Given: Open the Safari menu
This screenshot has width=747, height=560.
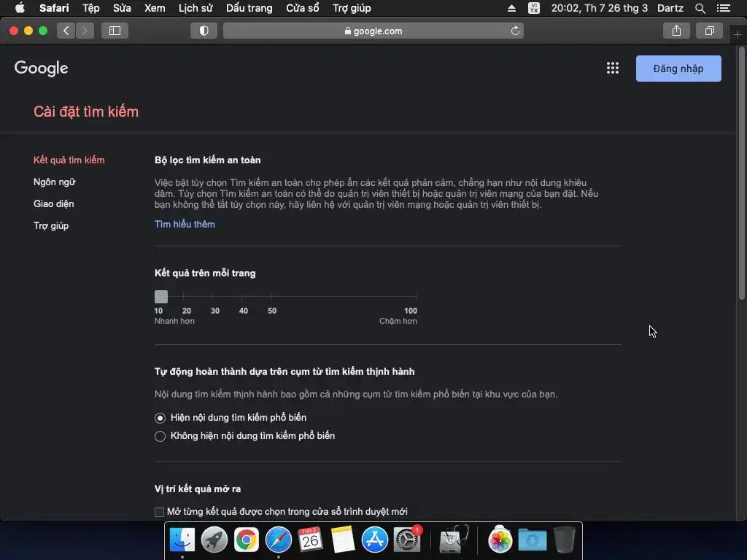Looking at the screenshot, I should (54, 8).
